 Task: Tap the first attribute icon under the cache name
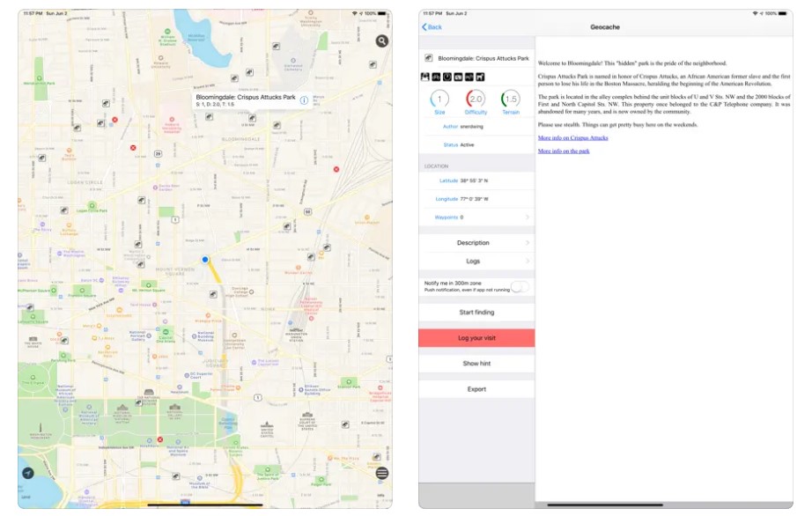click(425, 78)
